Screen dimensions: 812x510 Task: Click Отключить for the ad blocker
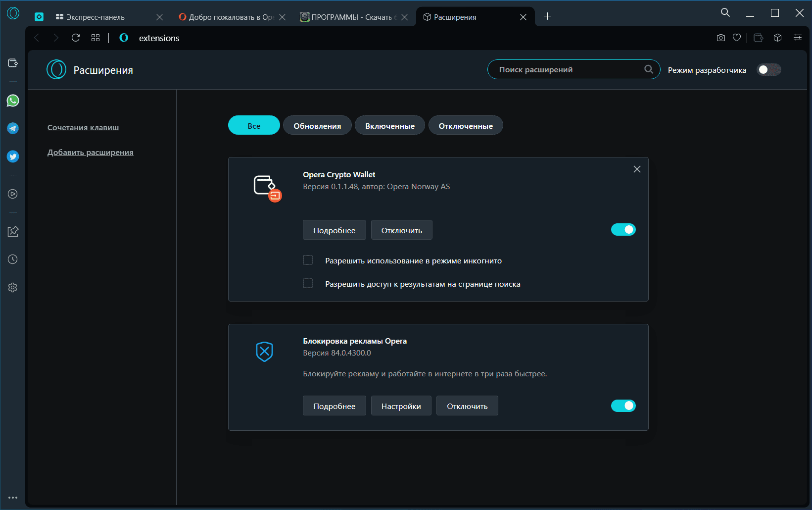tap(467, 406)
